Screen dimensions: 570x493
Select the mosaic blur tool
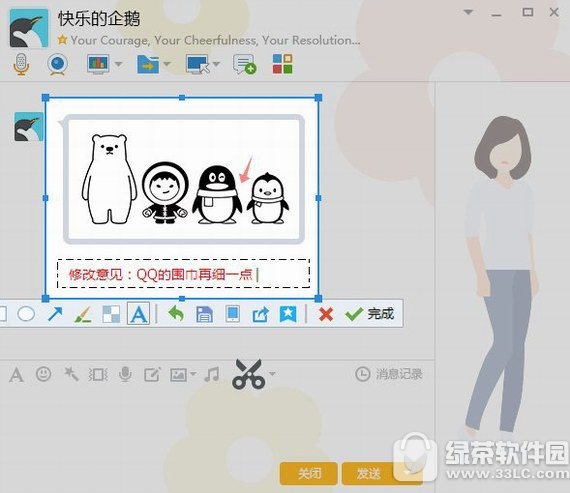coord(111,314)
